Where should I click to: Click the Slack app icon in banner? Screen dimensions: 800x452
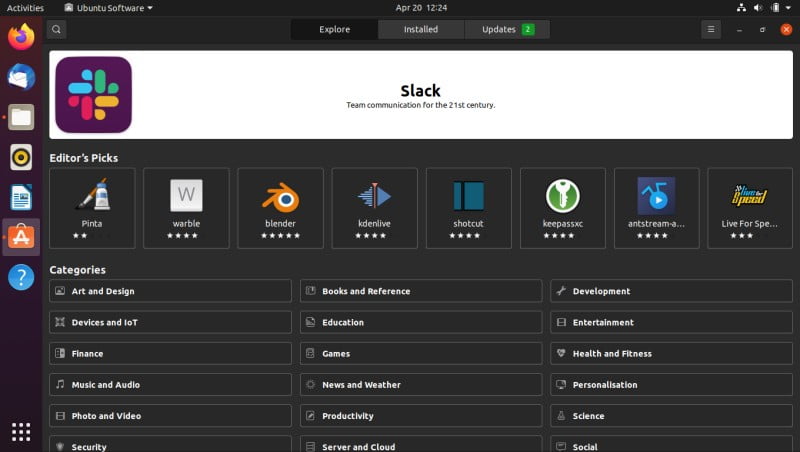[93, 95]
